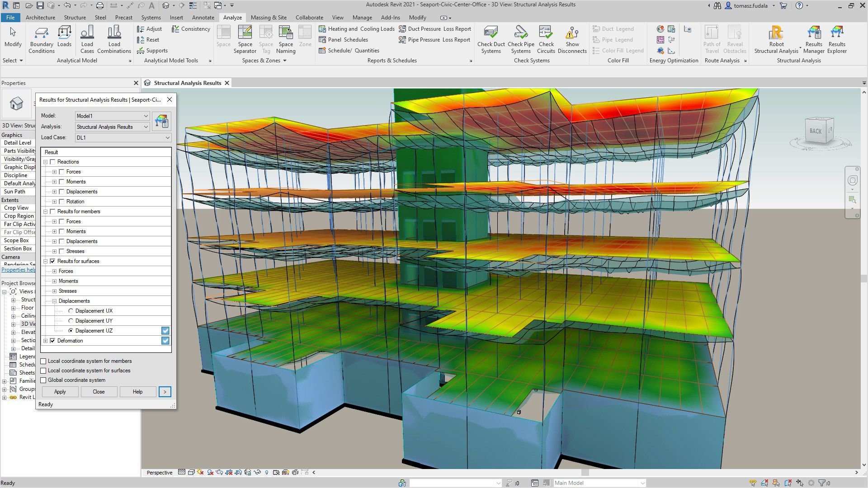The width and height of the screenshot is (868, 488).
Task: Click the Apply button in results dialog
Action: (x=60, y=391)
